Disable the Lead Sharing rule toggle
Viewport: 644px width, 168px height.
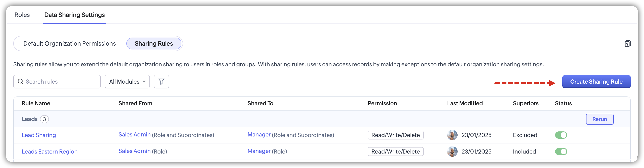tap(561, 135)
